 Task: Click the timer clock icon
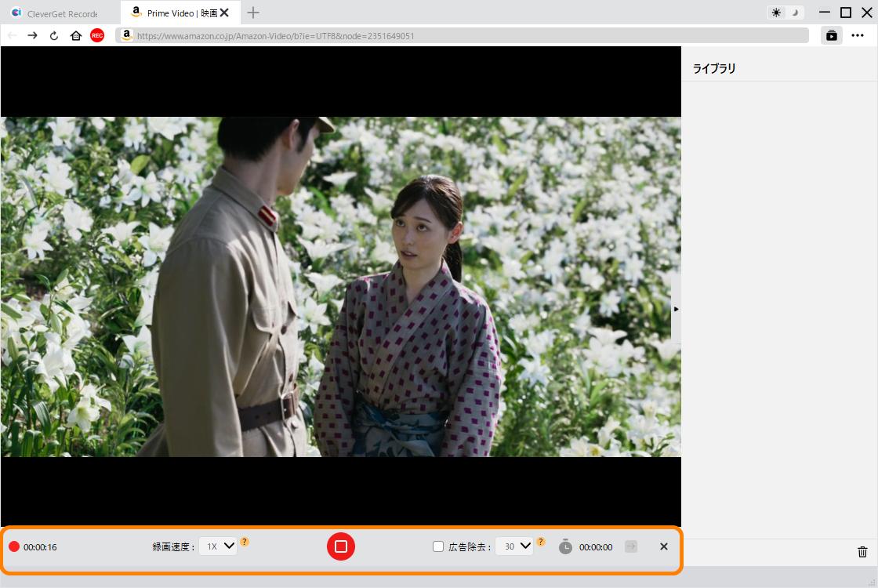pyautogui.click(x=565, y=546)
